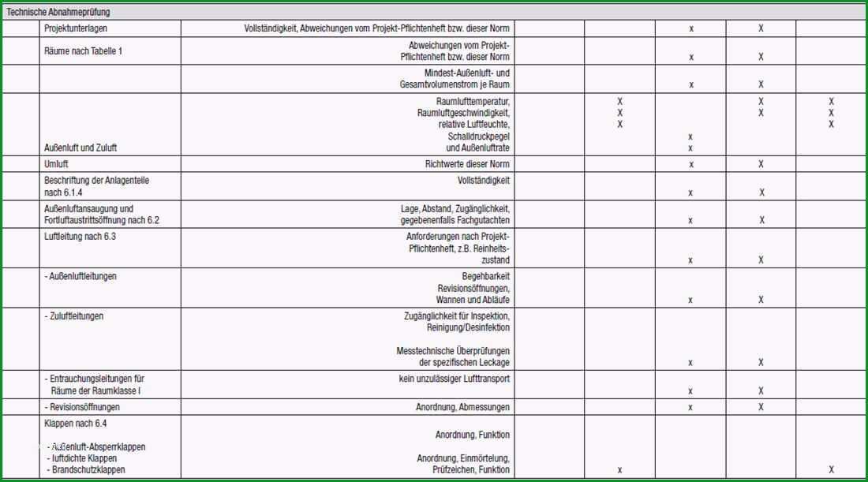Select 'Beschriftung der Anlagenteile nach 6.1.4' cell
868x482 pixels.
click(96, 186)
